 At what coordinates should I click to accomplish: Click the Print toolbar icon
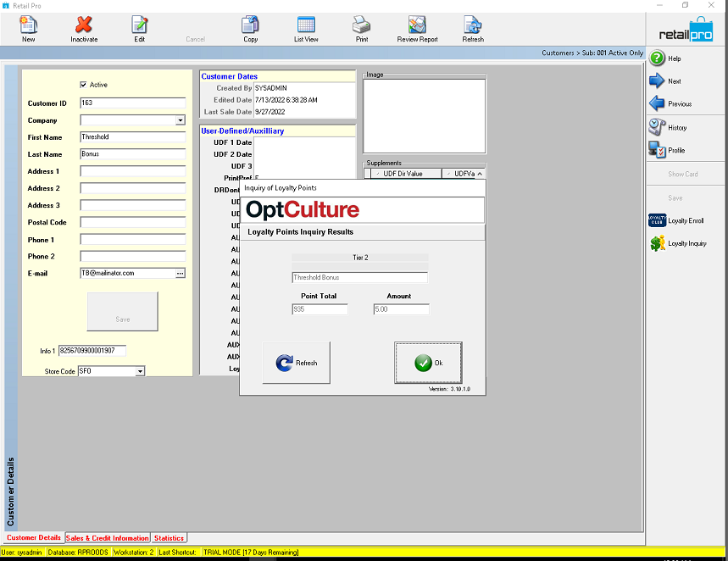tap(362, 25)
